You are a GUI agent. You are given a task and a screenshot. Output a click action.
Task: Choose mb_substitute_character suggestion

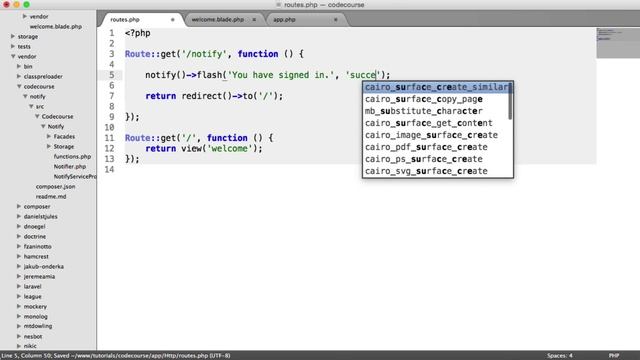[x=437, y=111]
